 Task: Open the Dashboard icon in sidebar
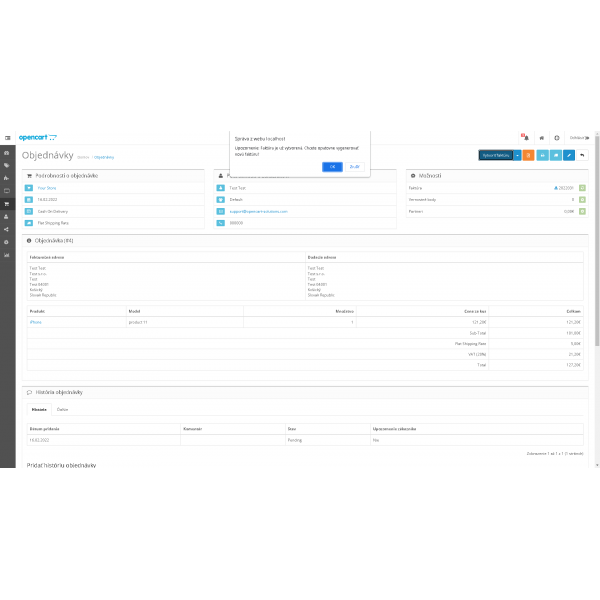[x=7, y=153]
